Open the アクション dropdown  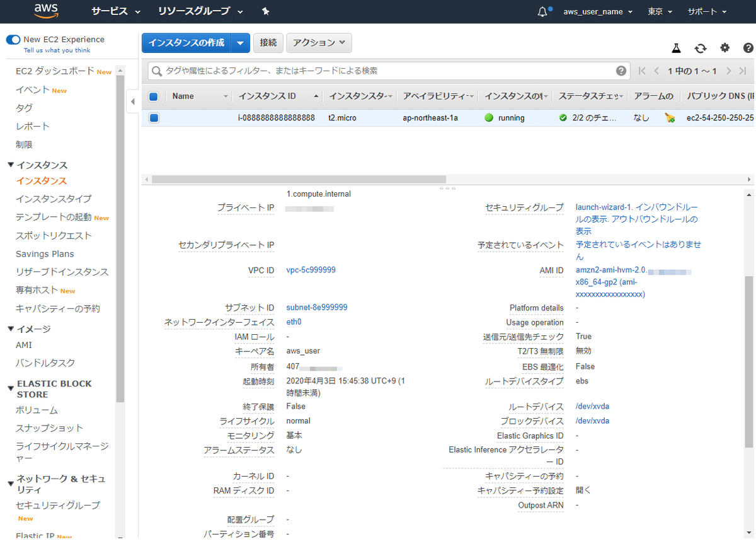(x=319, y=43)
